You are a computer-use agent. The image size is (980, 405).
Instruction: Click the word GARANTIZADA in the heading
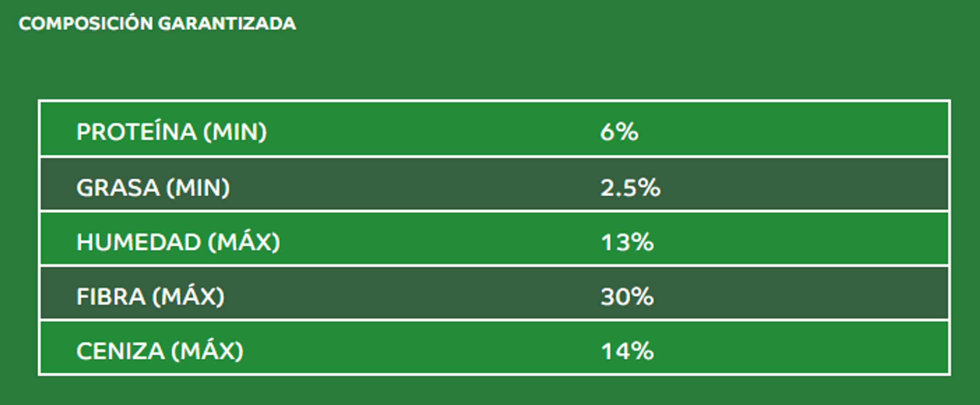pyautogui.click(x=227, y=24)
